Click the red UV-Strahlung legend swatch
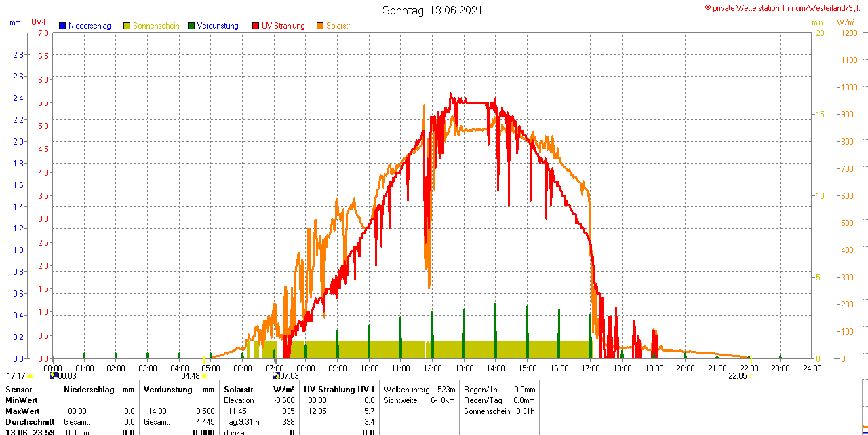Viewport: 868px width, 435px height. pos(256,26)
